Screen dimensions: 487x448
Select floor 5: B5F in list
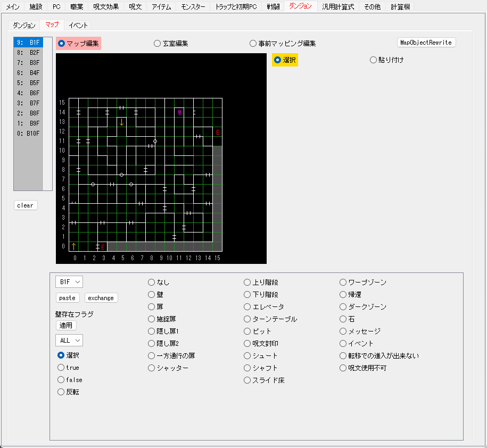(28, 83)
